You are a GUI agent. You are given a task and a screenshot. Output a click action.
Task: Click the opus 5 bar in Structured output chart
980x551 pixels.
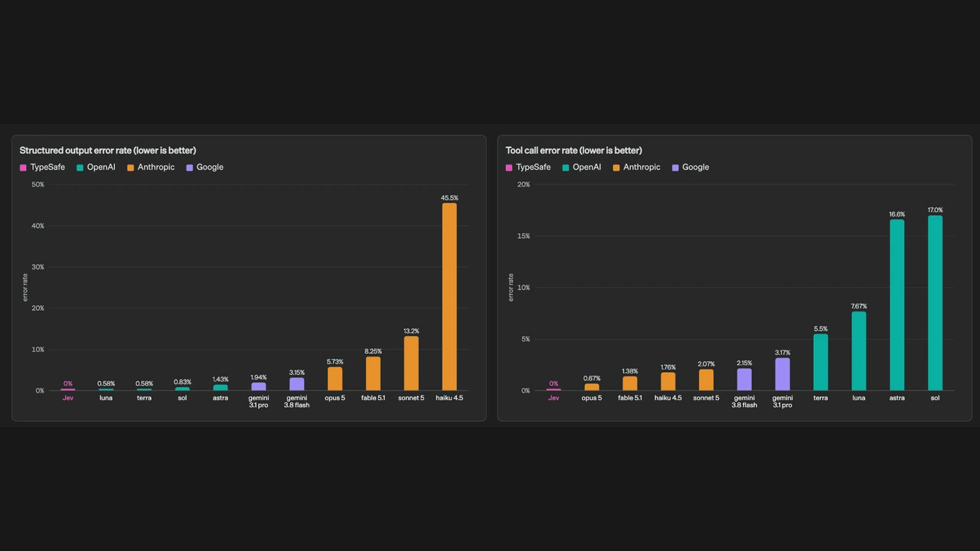(x=335, y=379)
